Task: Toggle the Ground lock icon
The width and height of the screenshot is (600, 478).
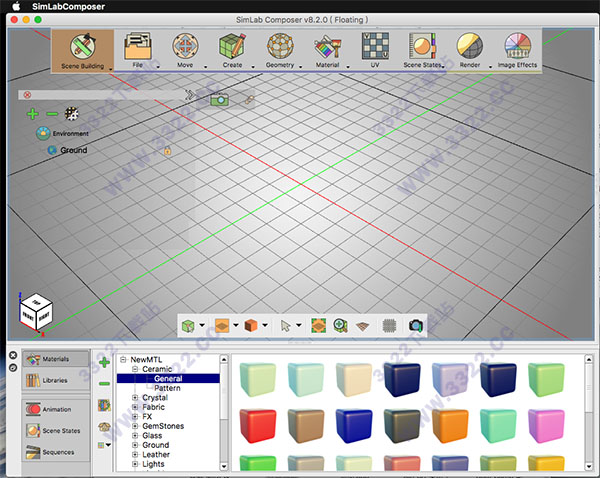Action: coord(168,151)
